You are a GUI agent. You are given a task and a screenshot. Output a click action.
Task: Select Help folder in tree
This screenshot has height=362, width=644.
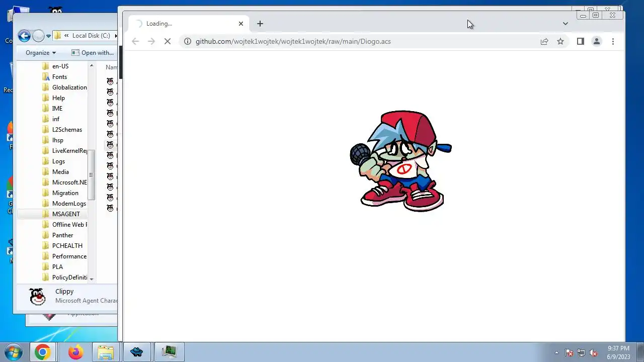(58, 98)
